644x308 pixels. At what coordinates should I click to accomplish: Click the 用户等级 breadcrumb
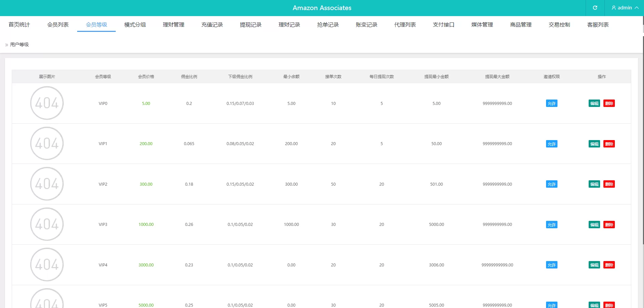pyautogui.click(x=19, y=45)
